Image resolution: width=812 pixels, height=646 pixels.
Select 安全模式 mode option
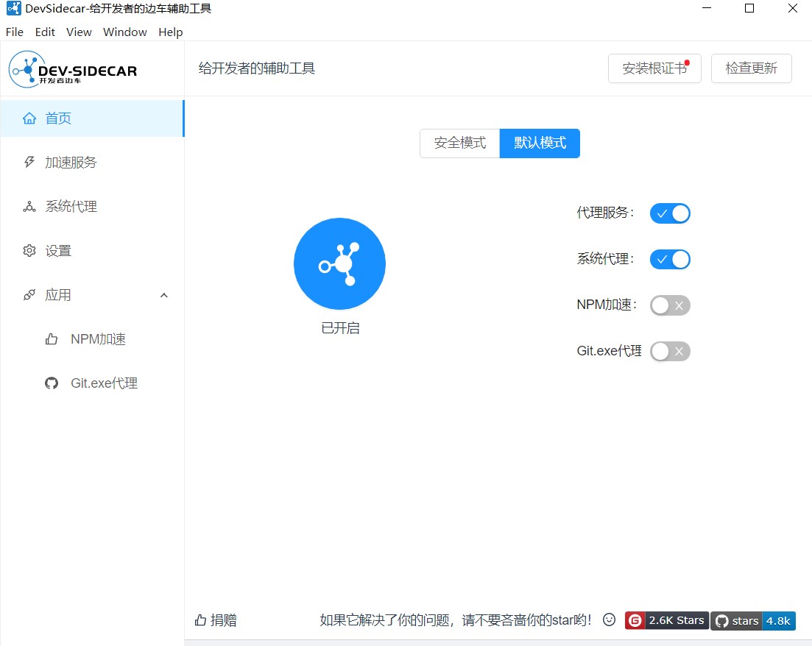click(x=460, y=143)
